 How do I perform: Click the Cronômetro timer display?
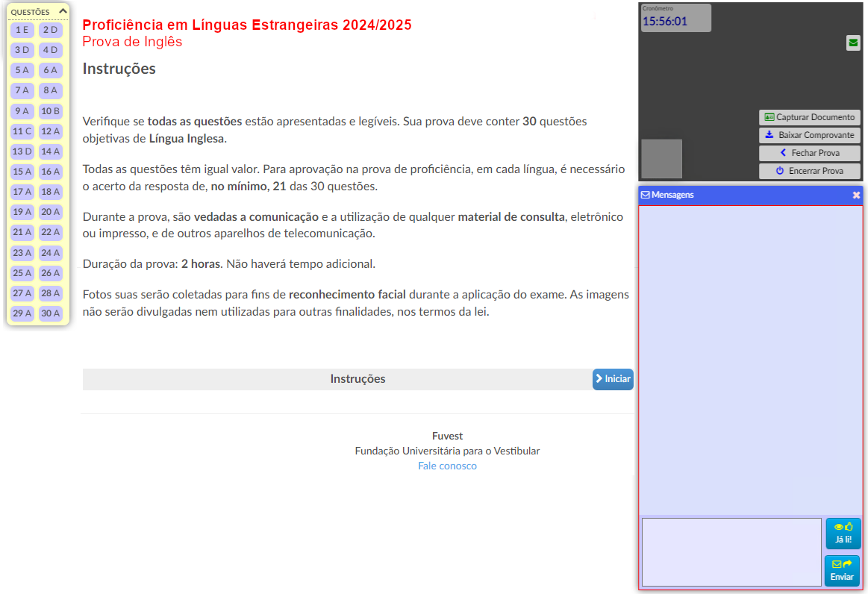[675, 19]
